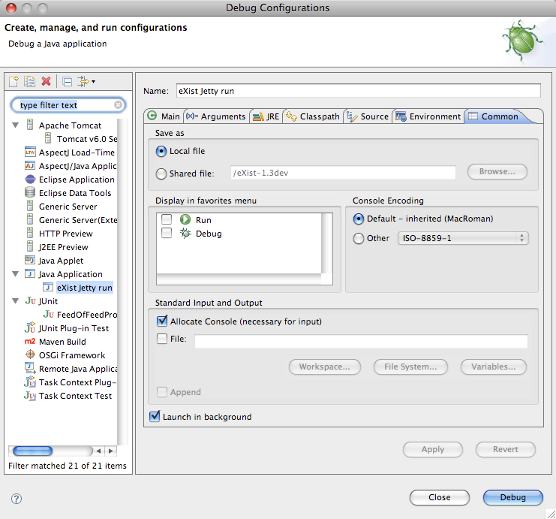Open the Environment tab
This screenshot has width=556, height=519.
click(428, 116)
